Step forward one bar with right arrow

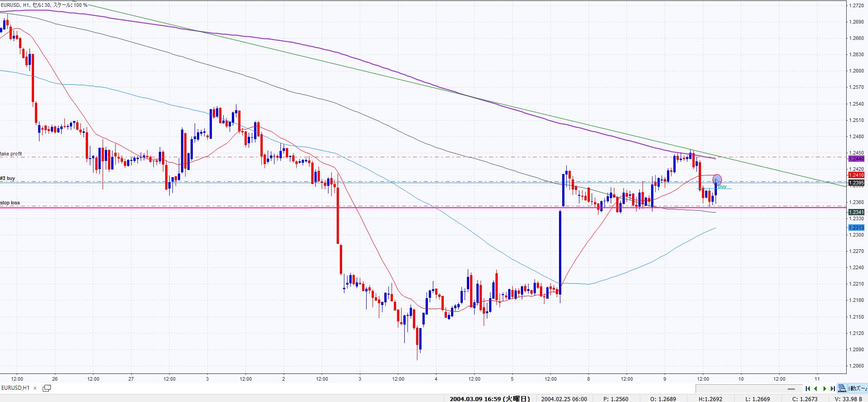click(824, 388)
